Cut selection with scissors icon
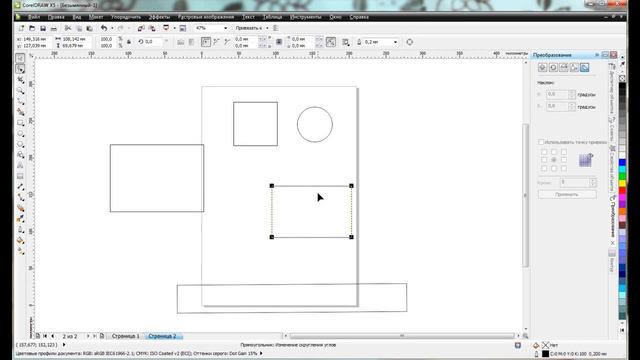Screen dimensions: 640x360 68,28
